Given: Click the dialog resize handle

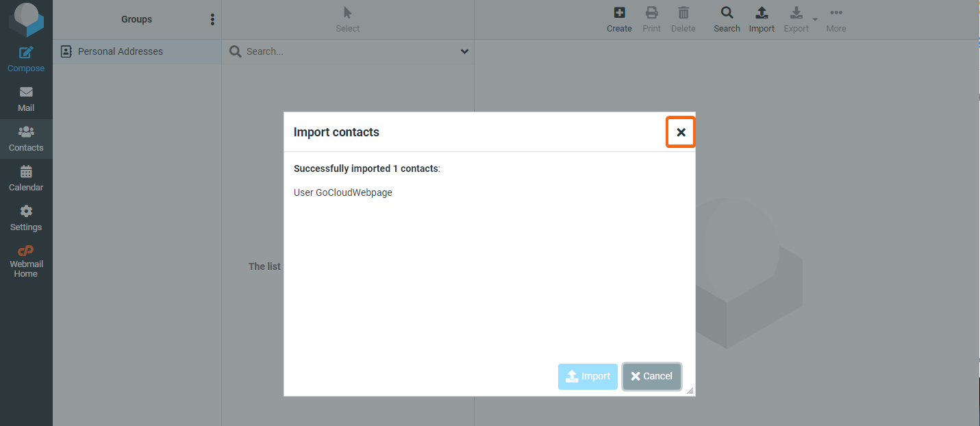Looking at the screenshot, I should (690, 390).
